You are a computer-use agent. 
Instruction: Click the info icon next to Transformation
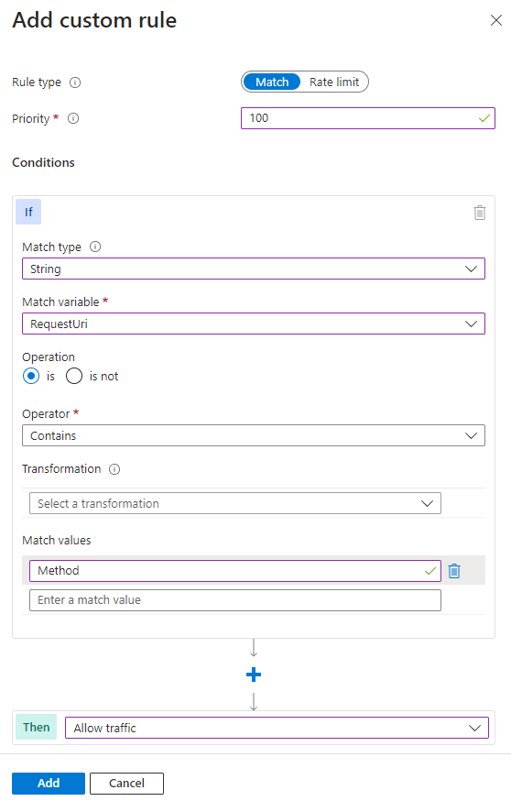114,469
